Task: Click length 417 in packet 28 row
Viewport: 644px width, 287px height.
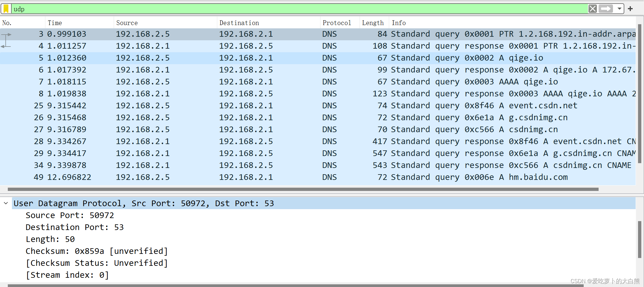Action: click(x=380, y=141)
